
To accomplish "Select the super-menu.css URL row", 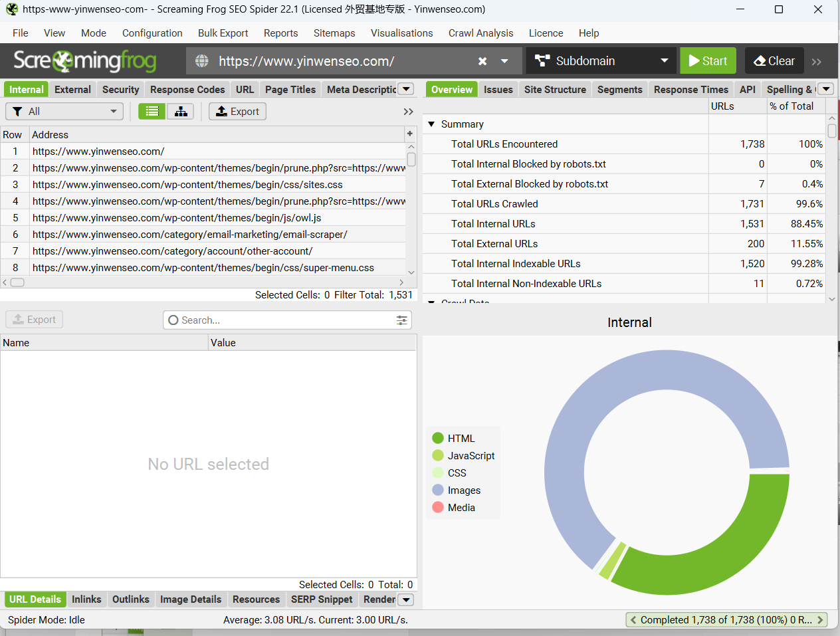I will (x=203, y=268).
